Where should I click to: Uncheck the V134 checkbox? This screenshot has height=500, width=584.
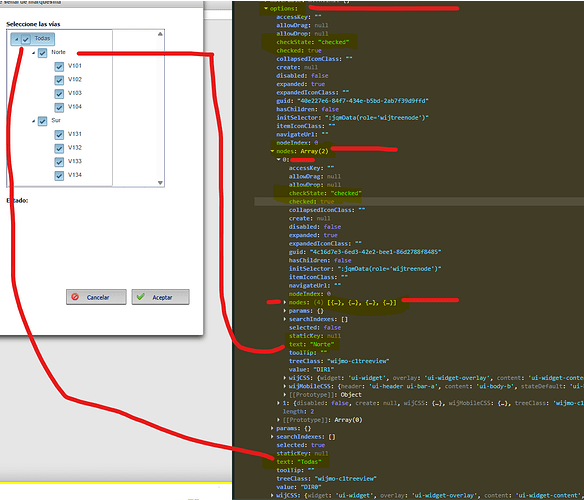click(x=59, y=175)
